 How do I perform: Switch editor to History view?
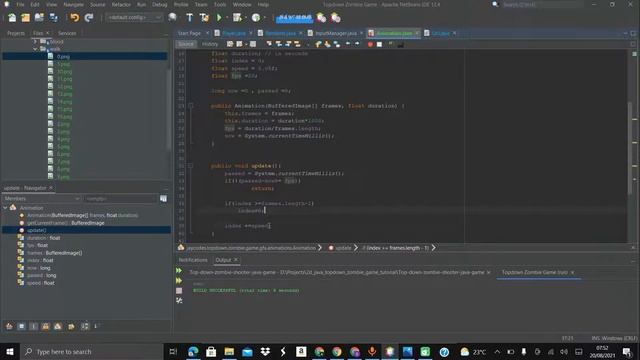click(210, 44)
